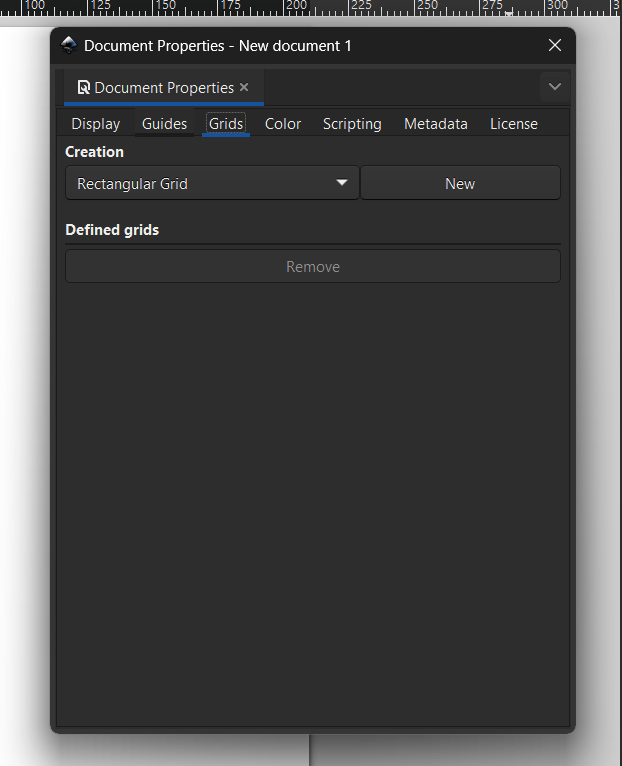Open the panel chevron dropdown menu
This screenshot has height=766, width=622.
click(x=555, y=87)
